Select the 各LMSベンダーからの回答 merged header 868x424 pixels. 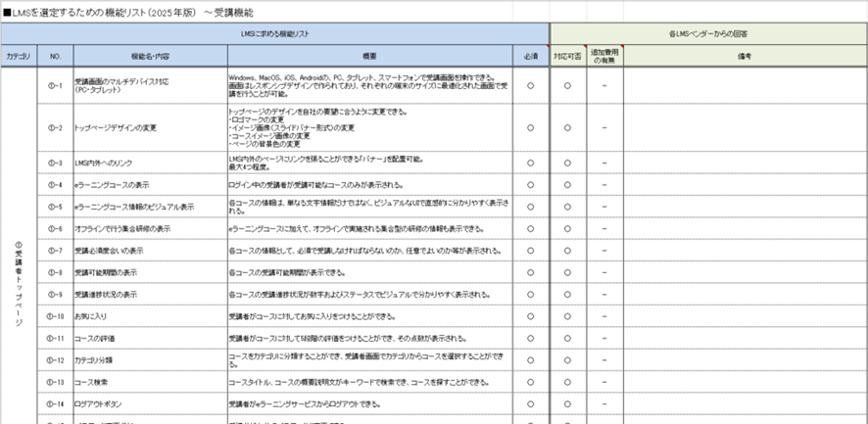click(x=708, y=33)
